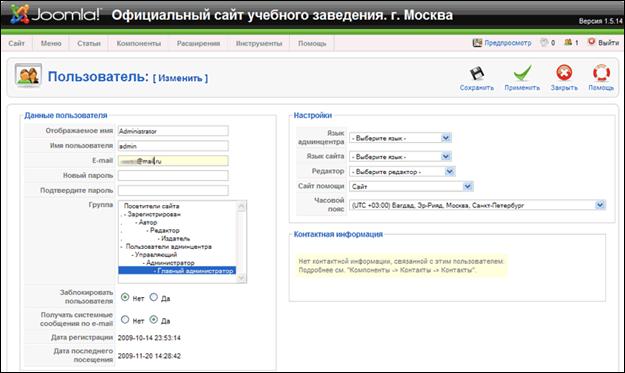Open the Расширения menu

click(x=199, y=43)
